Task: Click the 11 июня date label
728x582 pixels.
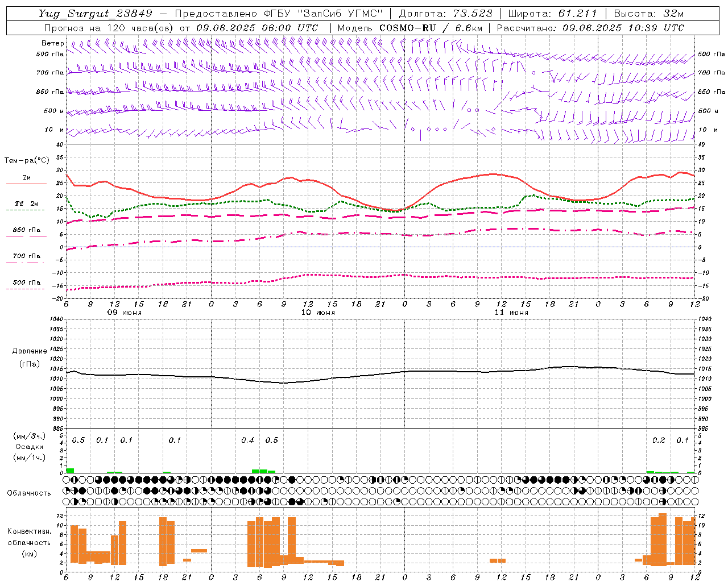Action: pyautogui.click(x=511, y=313)
